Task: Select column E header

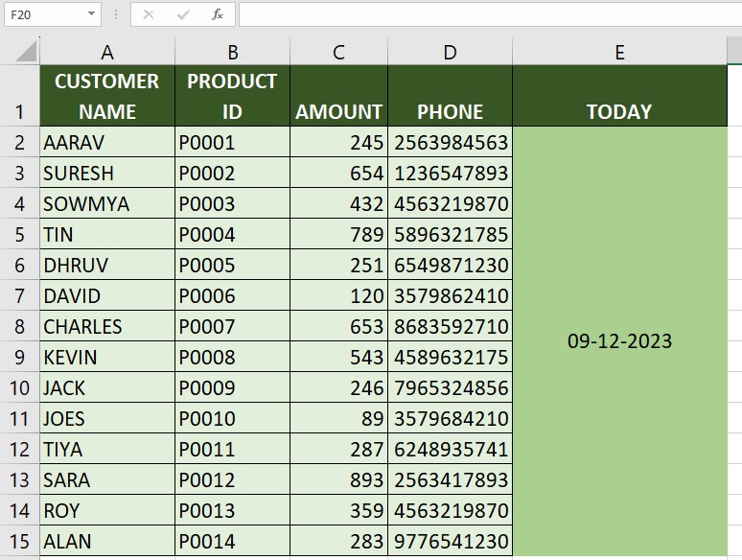Action: click(x=619, y=53)
